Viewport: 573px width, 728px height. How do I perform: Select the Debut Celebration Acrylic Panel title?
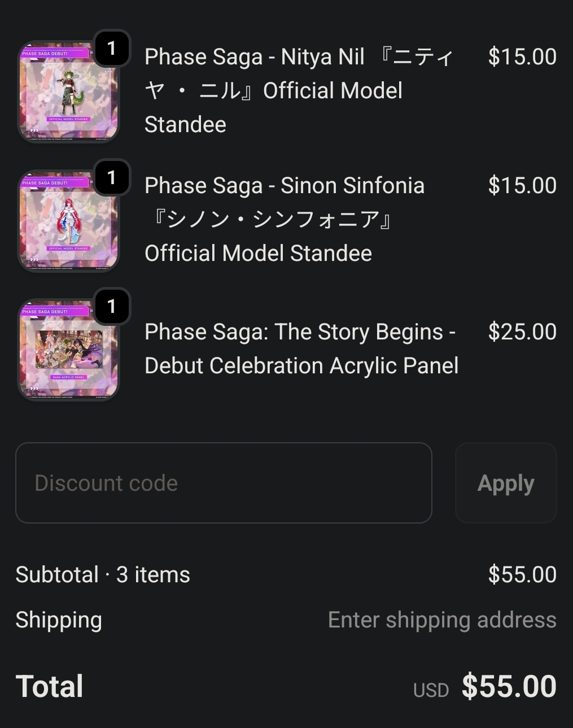coord(301,348)
